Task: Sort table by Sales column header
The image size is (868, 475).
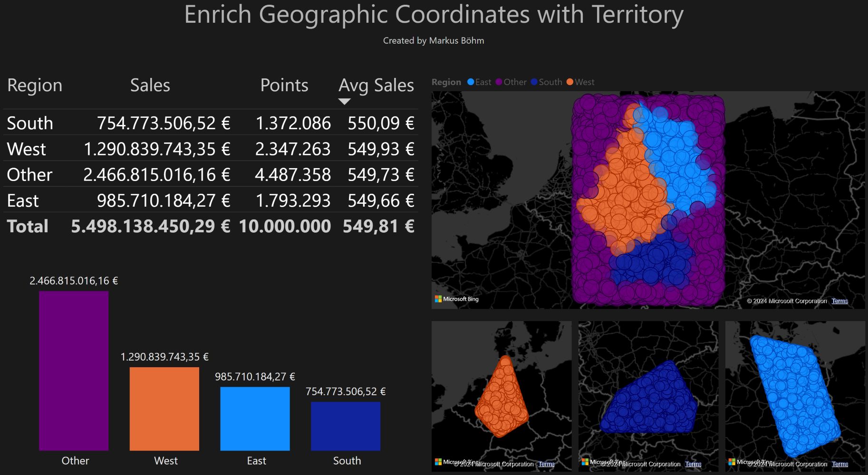Action: [150, 85]
